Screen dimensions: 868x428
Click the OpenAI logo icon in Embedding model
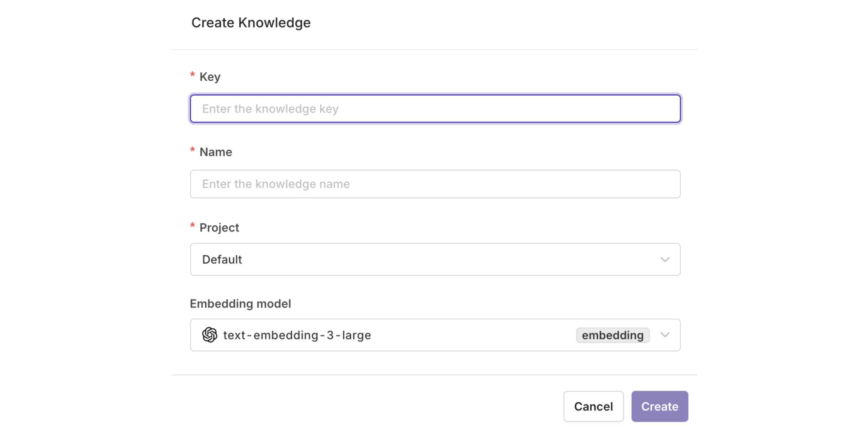pyautogui.click(x=210, y=335)
